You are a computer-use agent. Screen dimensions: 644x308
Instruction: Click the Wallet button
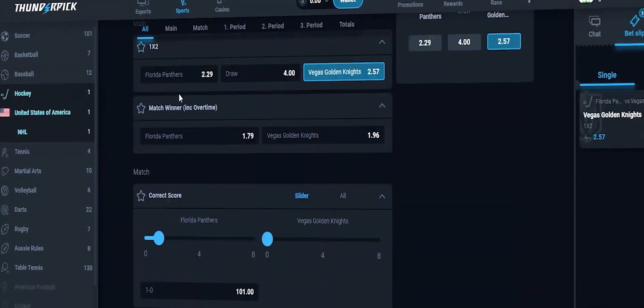point(348,3)
